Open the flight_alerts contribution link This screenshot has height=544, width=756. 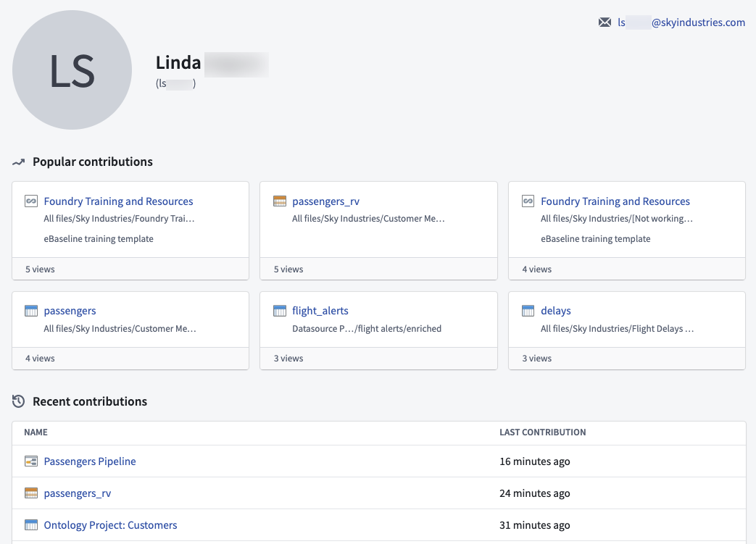pos(320,311)
